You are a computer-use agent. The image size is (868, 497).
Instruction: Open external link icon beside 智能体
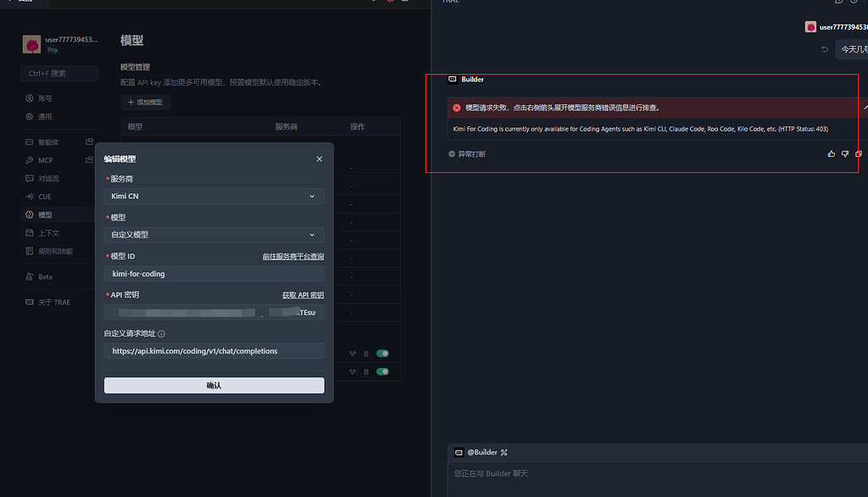click(x=89, y=142)
